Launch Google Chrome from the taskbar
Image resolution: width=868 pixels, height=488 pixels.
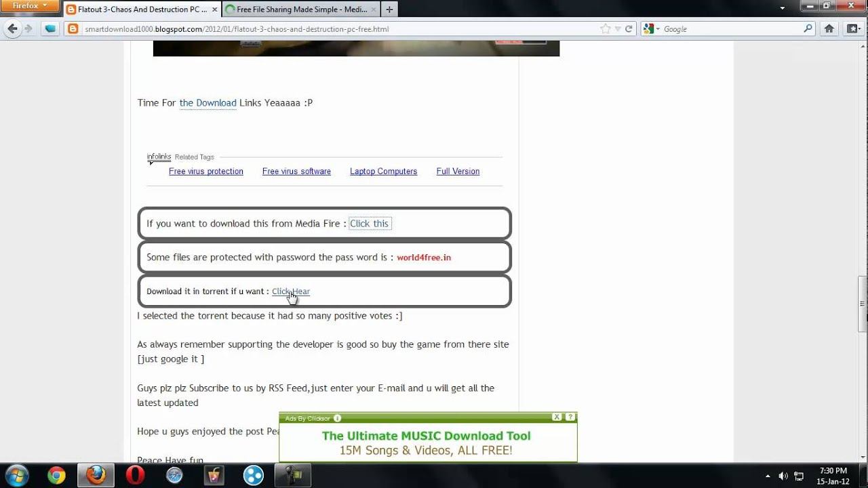pos(56,476)
